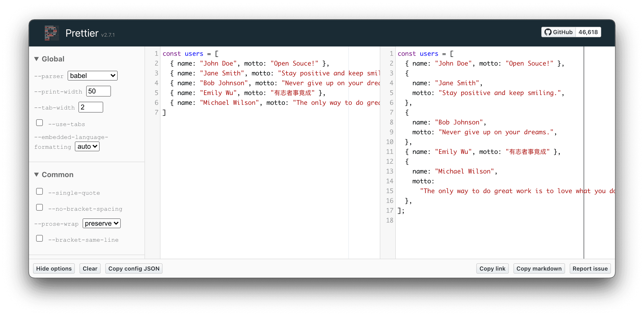This screenshot has width=644, height=316.
Task: Click the Copy link button
Action: tap(492, 268)
